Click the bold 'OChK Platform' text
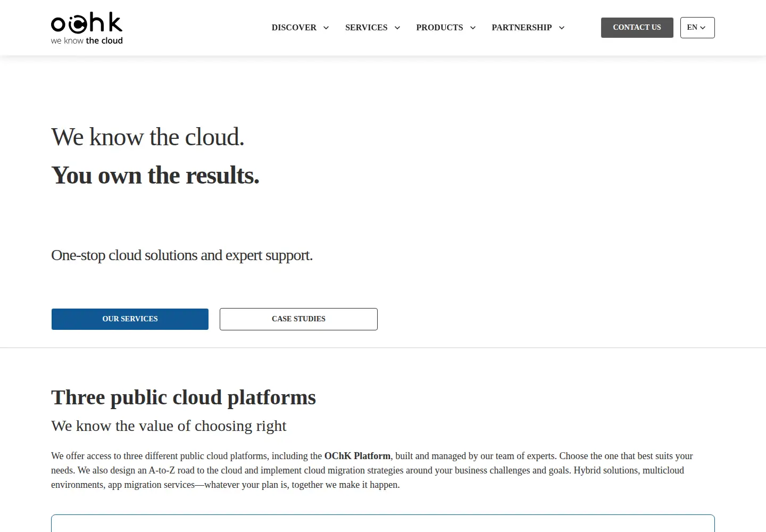The height and width of the screenshot is (532, 766). tap(357, 456)
